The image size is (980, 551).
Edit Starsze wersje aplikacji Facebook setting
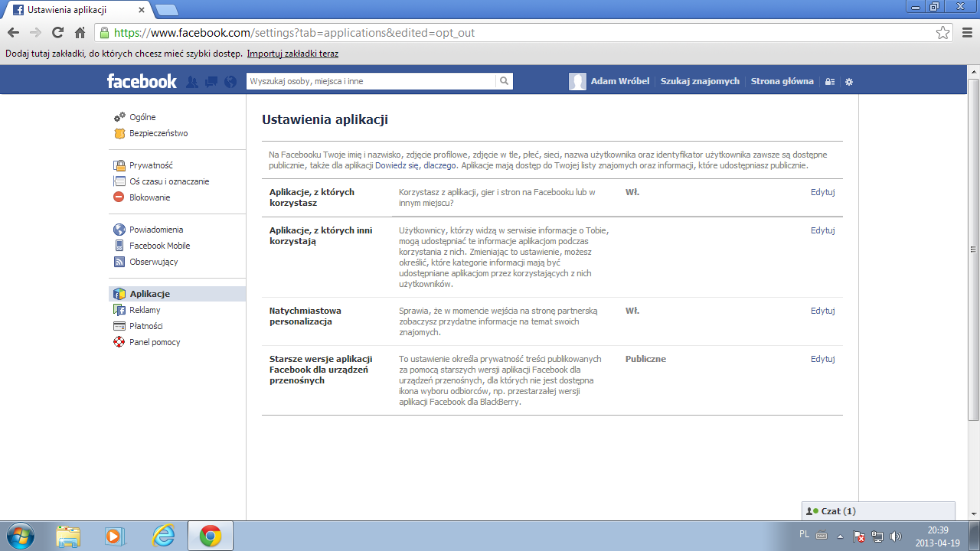(822, 359)
